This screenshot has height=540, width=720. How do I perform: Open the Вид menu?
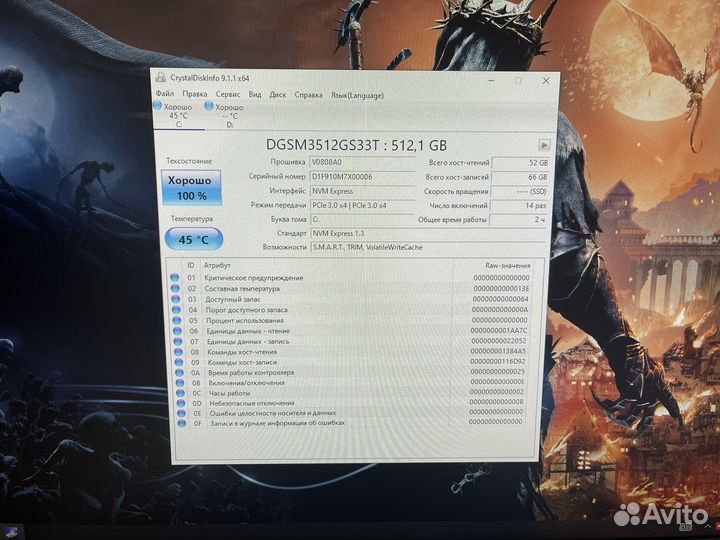[255, 95]
